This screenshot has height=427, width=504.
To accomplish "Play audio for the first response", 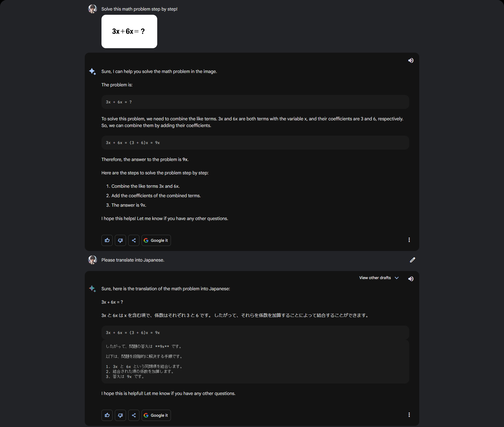I will tap(411, 60).
